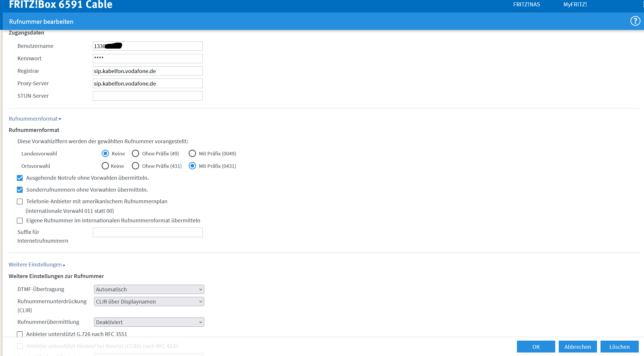Click the OK button
644x356 pixels.
pyautogui.click(x=536, y=347)
